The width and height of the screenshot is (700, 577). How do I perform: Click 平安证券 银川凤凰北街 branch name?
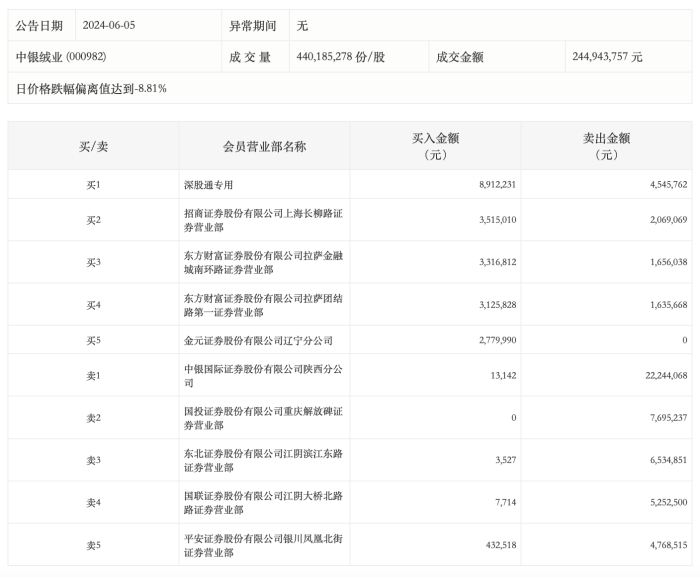(263, 545)
